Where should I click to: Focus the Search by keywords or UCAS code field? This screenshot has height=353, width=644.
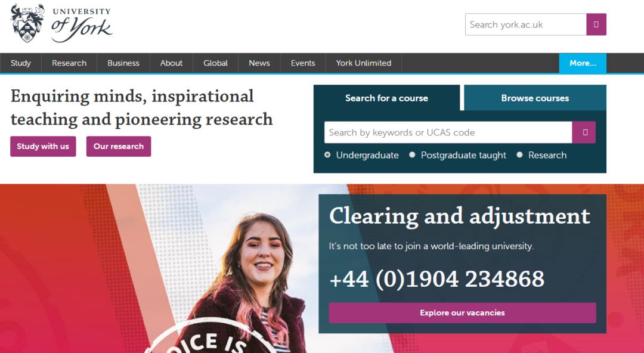(x=448, y=132)
